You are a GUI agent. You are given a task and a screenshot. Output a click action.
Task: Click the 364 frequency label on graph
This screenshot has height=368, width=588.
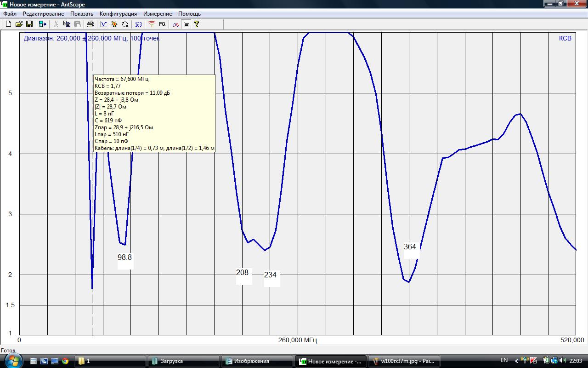point(410,247)
